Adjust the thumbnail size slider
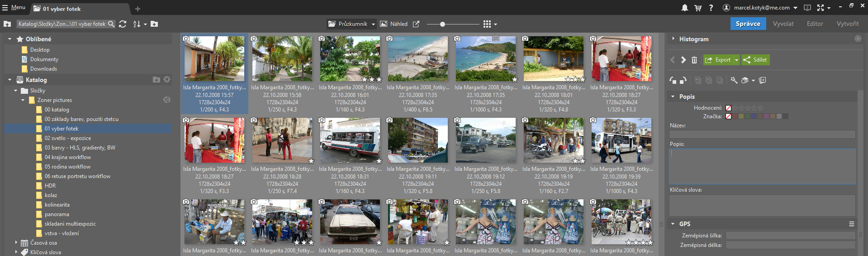 coord(442,24)
